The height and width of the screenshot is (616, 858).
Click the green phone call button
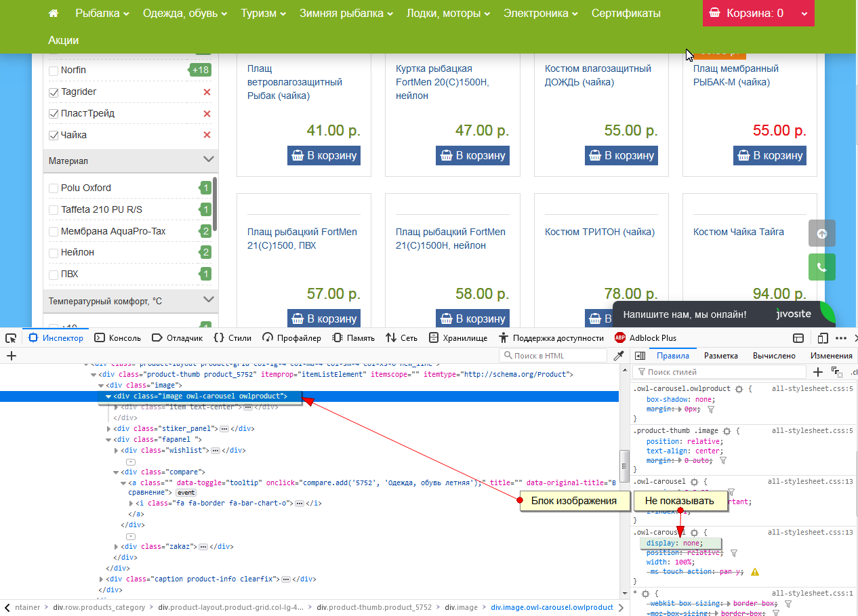[821, 267]
